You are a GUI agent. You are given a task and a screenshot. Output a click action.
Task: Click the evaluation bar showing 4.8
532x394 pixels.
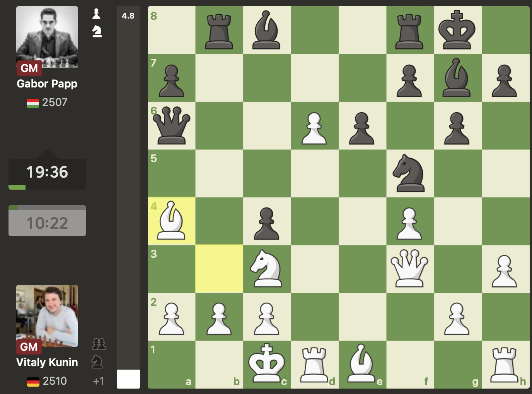(x=128, y=197)
